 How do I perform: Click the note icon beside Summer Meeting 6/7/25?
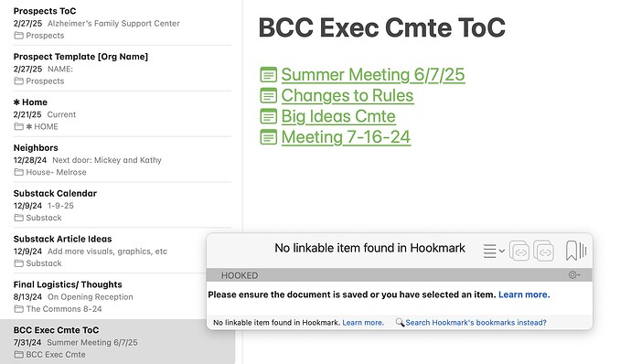269,74
